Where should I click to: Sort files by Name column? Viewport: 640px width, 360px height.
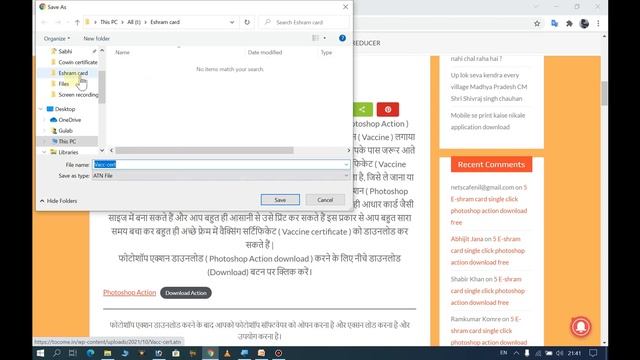tap(122, 52)
